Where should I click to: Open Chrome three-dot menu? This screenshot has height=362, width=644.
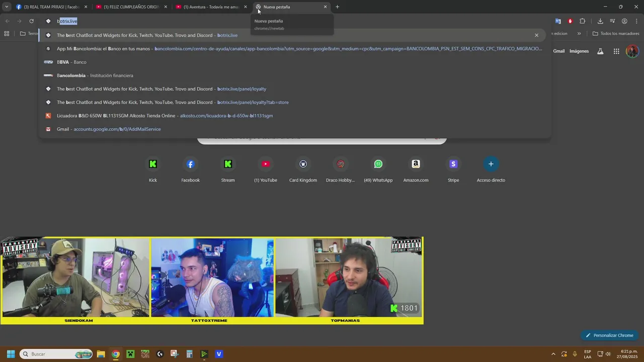click(x=636, y=21)
